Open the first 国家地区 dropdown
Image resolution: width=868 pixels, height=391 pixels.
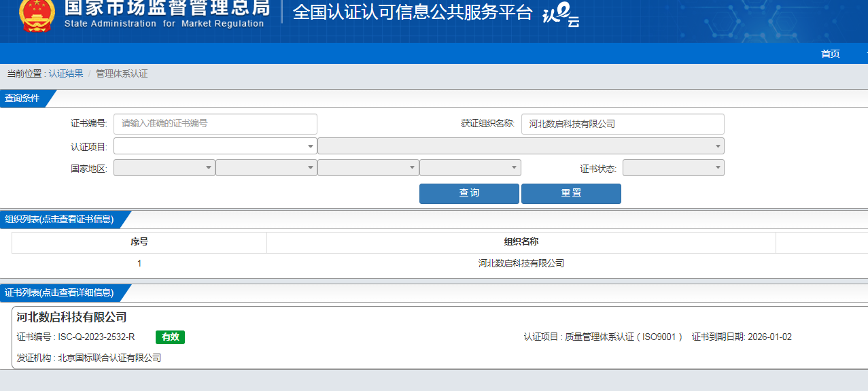point(164,167)
